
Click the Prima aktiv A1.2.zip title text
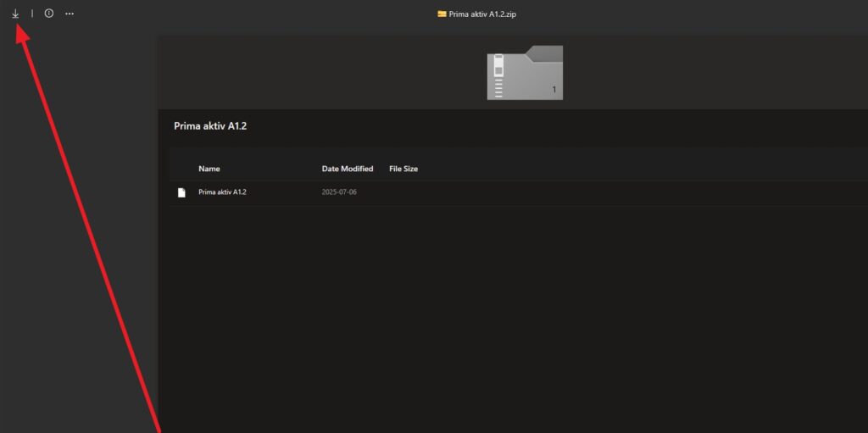pos(482,14)
